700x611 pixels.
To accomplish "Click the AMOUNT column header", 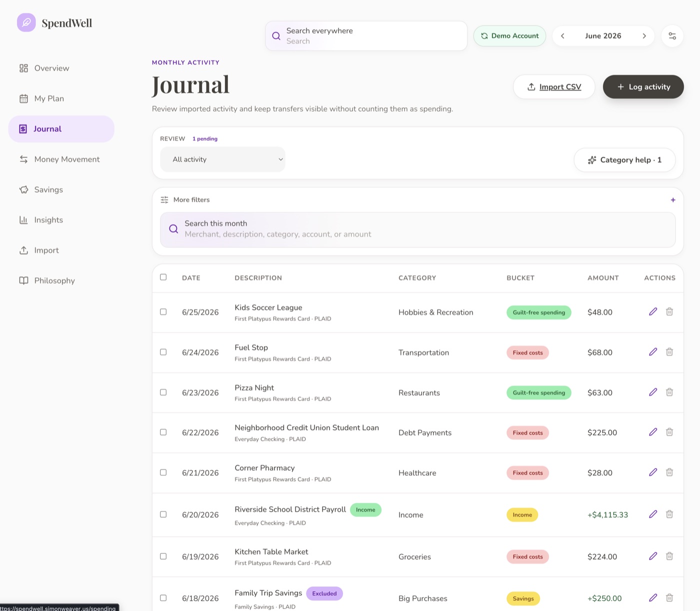I will point(603,278).
